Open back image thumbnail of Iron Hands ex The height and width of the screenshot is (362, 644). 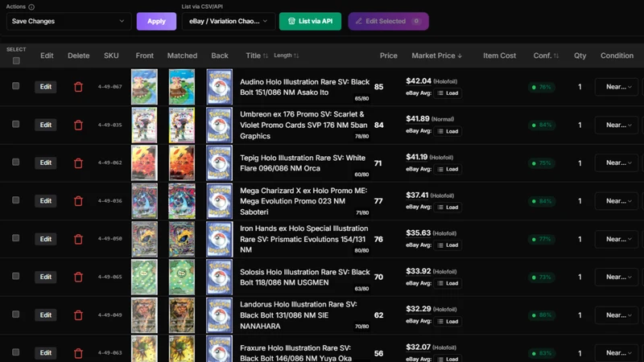[219, 239]
